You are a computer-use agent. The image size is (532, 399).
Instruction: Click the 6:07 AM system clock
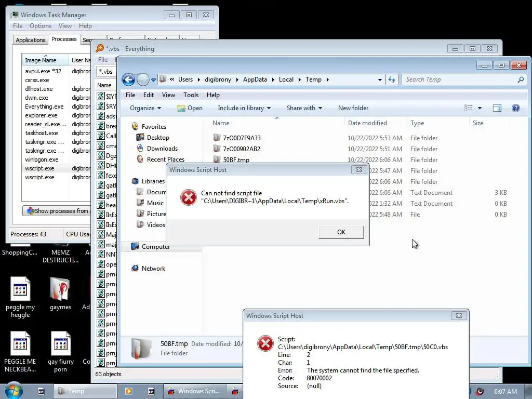(506, 392)
